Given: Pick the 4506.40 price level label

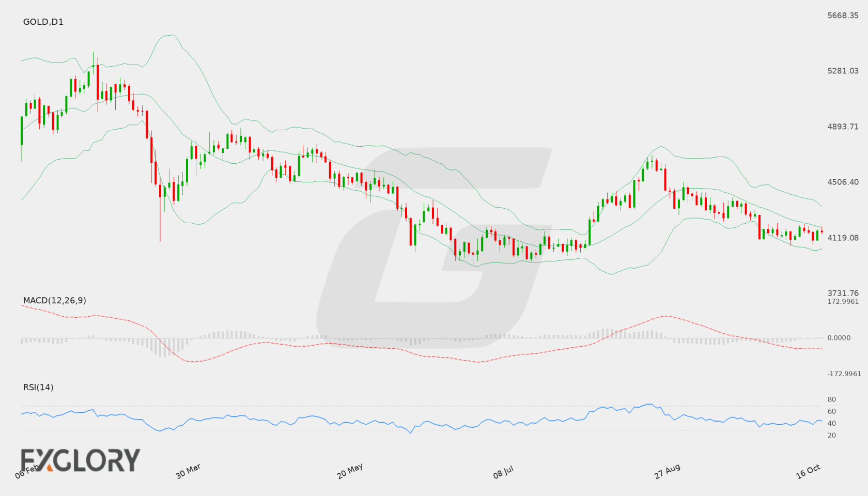Looking at the screenshot, I should pyautogui.click(x=843, y=182).
